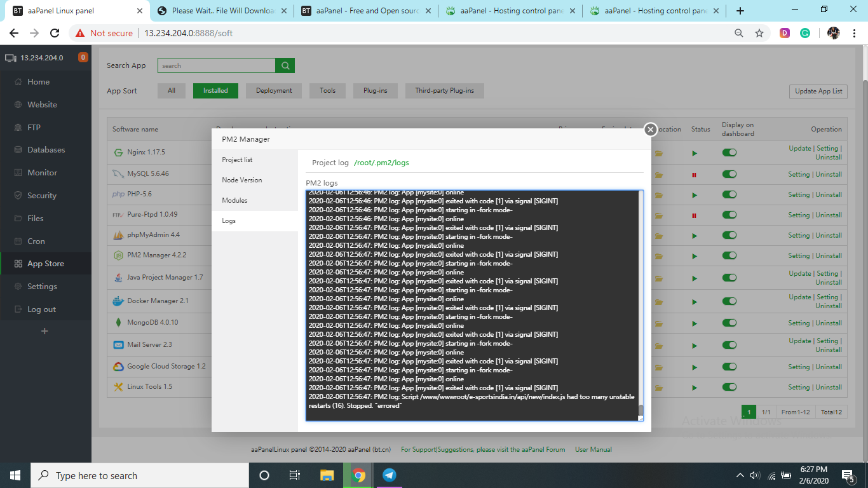Click the Update App List button
The image size is (868, 488).
pyautogui.click(x=818, y=91)
